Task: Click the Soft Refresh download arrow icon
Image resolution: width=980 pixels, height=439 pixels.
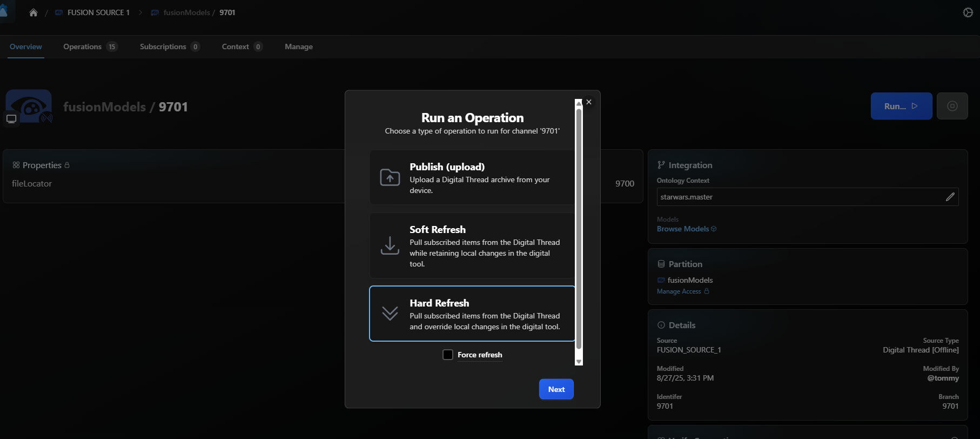Action: (390, 245)
